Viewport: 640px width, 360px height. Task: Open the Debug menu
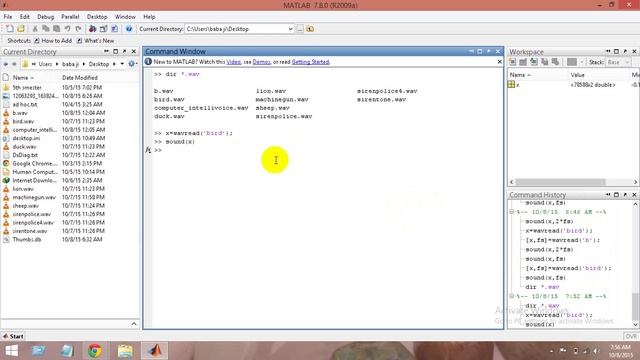45,17
